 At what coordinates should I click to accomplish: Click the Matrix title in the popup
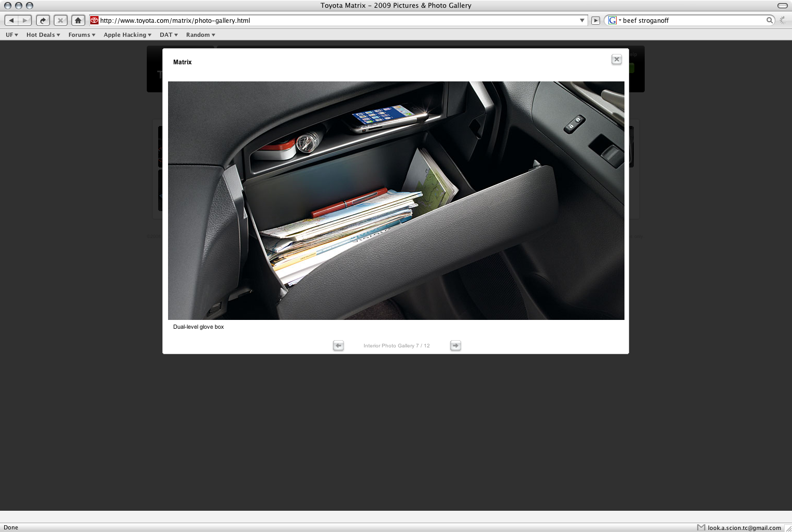183,62
